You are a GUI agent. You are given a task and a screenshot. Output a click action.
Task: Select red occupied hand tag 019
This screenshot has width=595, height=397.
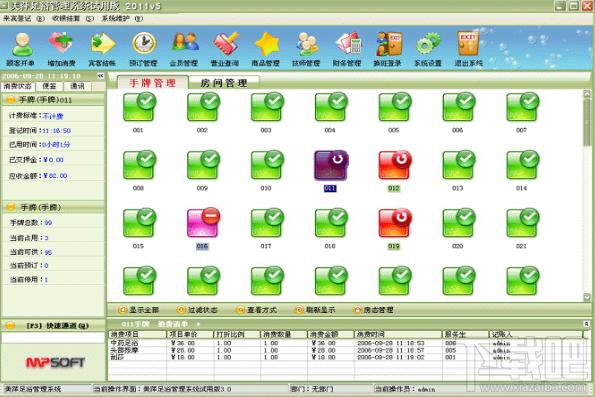[x=394, y=223]
